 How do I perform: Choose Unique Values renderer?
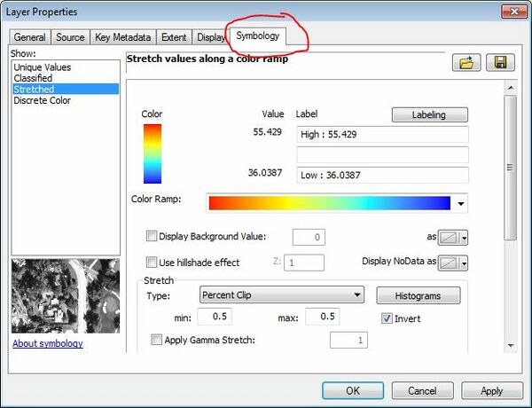coord(42,67)
